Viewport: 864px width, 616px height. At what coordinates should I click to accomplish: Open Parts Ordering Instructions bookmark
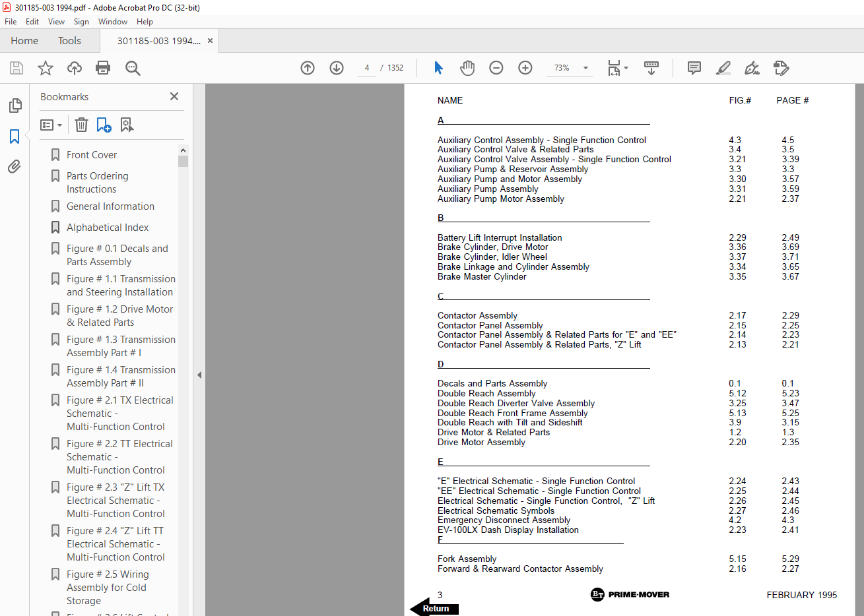click(x=98, y=183)
